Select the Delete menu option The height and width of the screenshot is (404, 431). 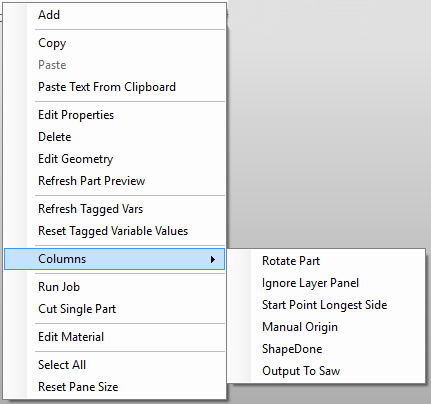tap(114, 137)
